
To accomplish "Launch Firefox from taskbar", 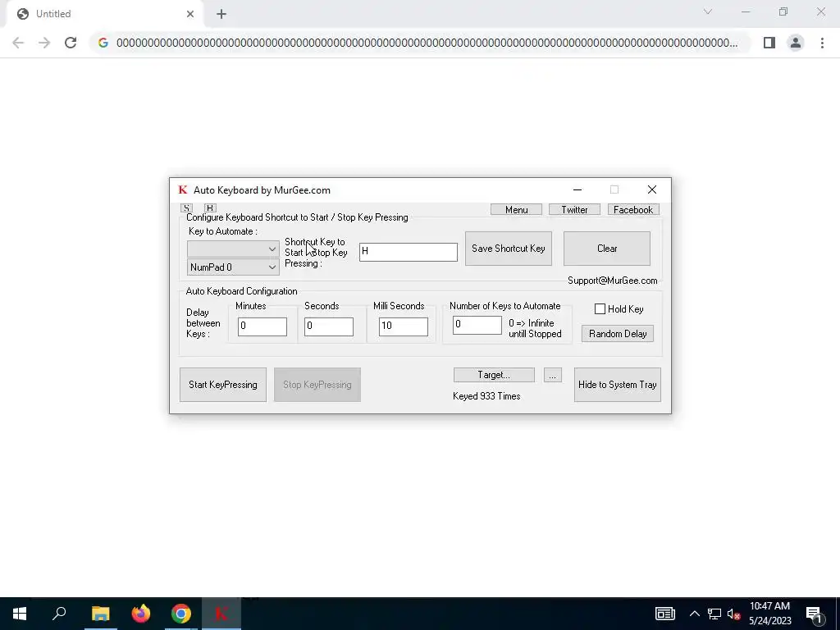I will (x=141, y=614).
